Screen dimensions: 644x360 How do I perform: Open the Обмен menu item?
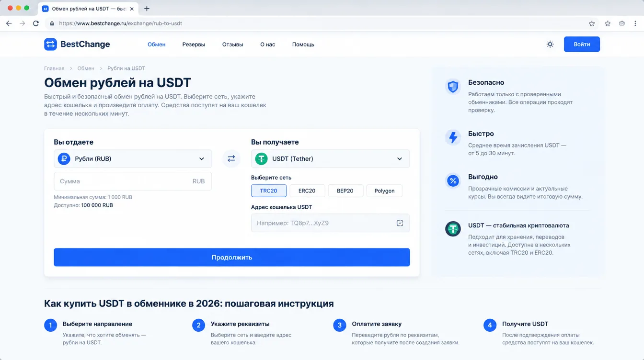click(157, 45)
